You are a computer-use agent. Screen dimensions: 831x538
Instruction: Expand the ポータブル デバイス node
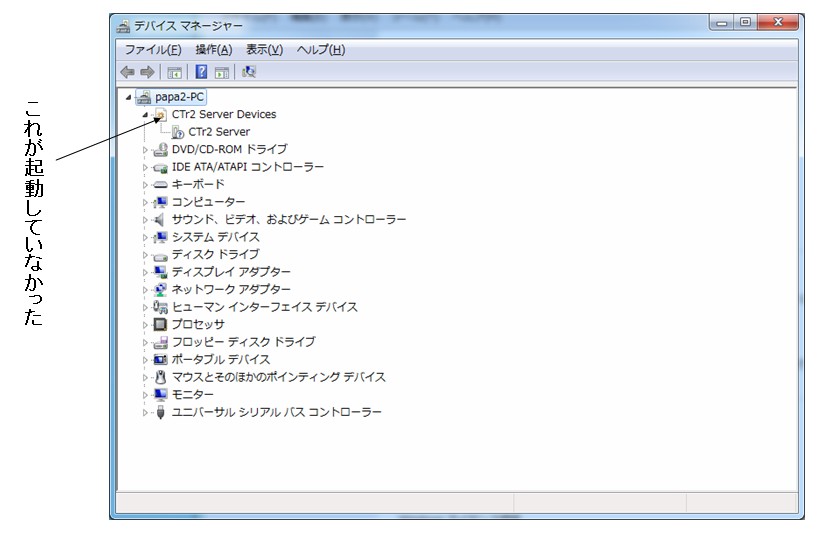(x=145, y=360)
